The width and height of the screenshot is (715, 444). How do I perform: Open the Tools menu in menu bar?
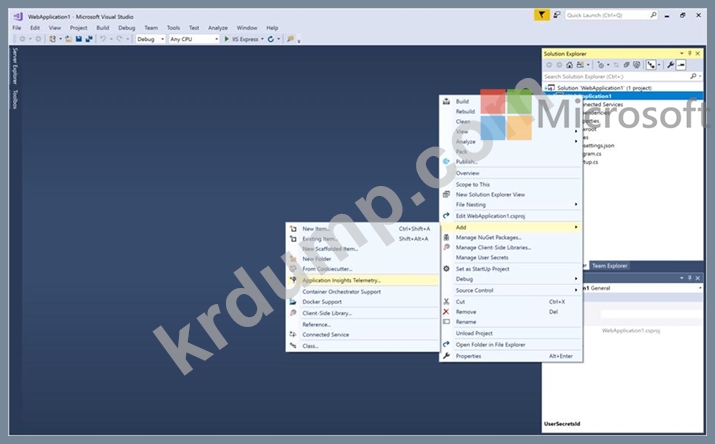(x=174, y=28)
